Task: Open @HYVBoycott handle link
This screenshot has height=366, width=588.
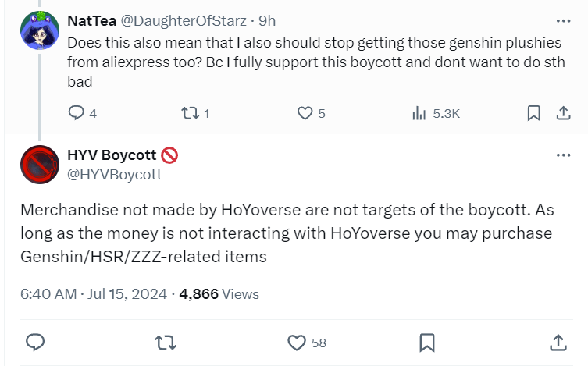Action: click(x=115, y=174)
